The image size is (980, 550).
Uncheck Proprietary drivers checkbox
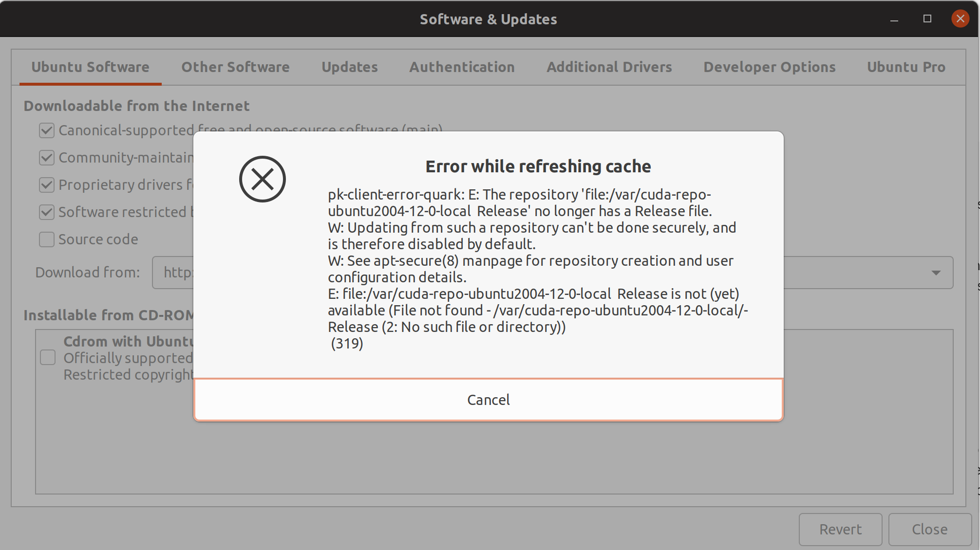point(47,185)
